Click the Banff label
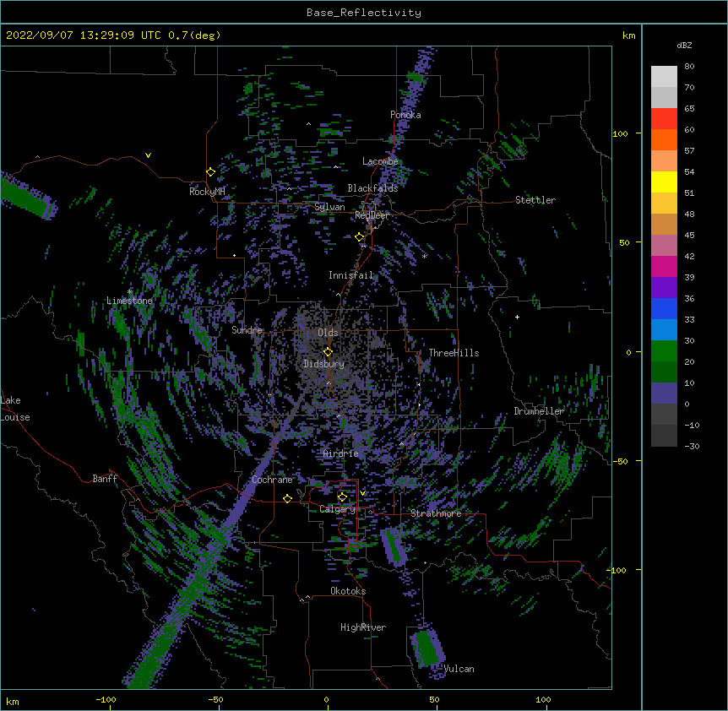This screenshot has height=711, width=728. click(x=105, y=479)
